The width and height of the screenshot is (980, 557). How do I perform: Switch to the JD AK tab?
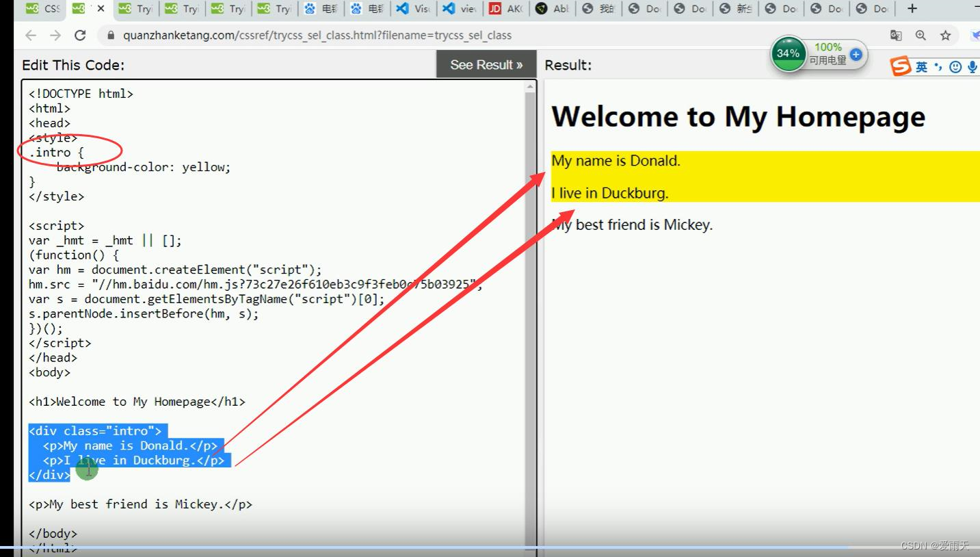click(505, 9)
